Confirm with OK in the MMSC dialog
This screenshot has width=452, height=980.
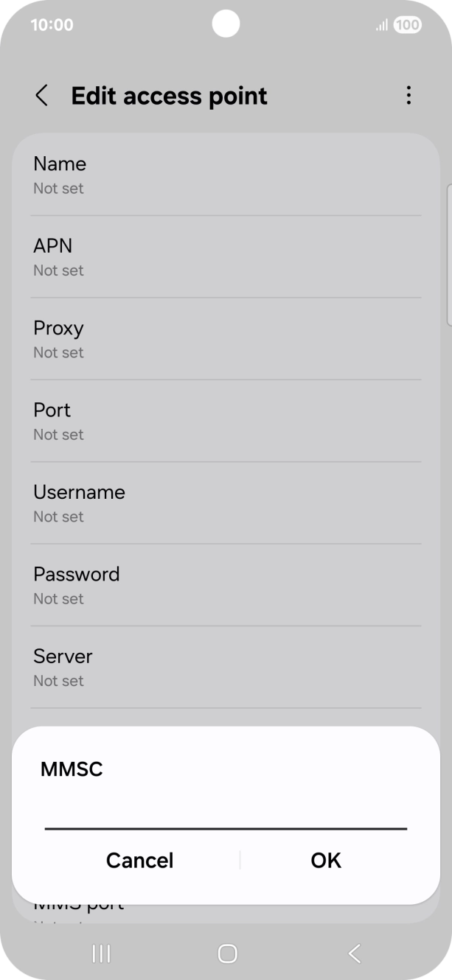(x=325, y=860)
